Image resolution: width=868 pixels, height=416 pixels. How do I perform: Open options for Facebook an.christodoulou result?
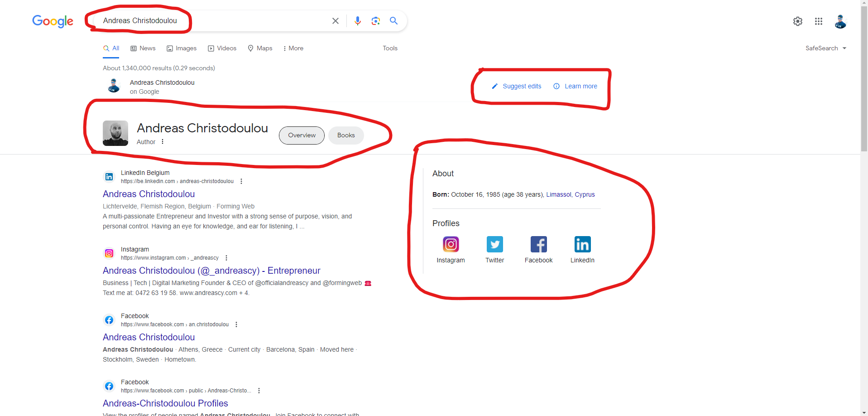click(x=236, y=324)
